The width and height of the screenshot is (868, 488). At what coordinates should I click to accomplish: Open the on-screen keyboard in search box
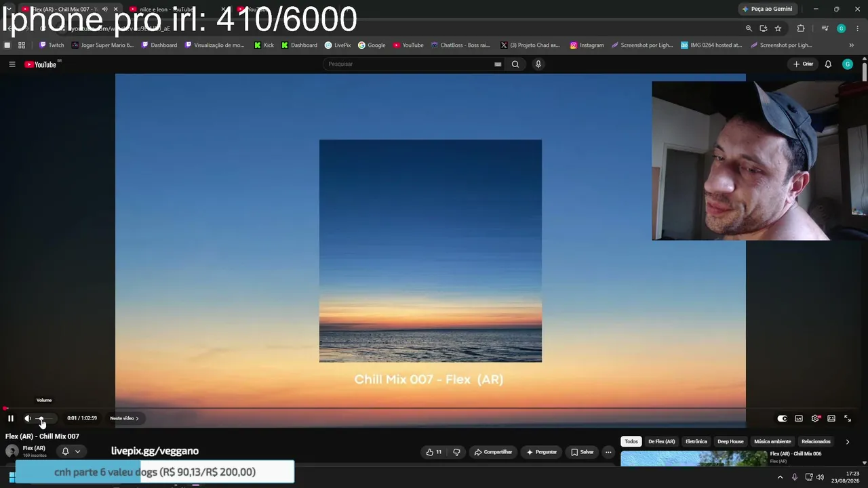pyautogui.click(x=498, y=64)
